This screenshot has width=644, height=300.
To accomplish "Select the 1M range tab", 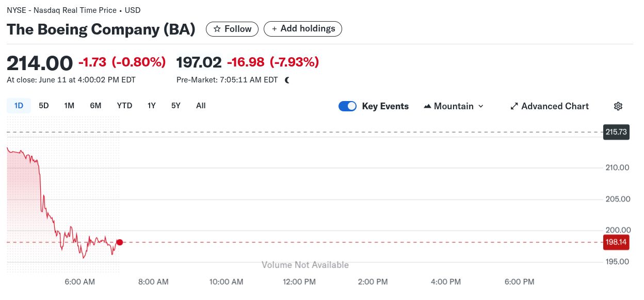I will [69, 106].
